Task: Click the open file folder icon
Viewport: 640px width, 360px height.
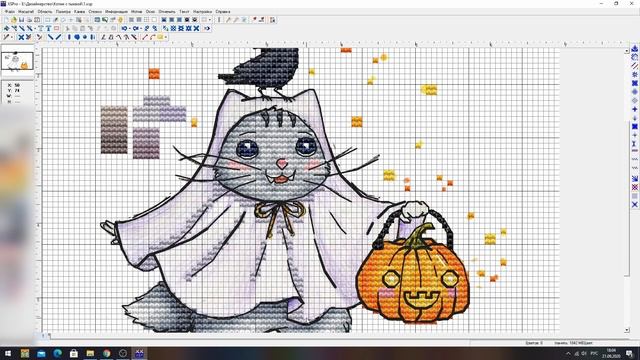Action: click(x=14, y=20)
